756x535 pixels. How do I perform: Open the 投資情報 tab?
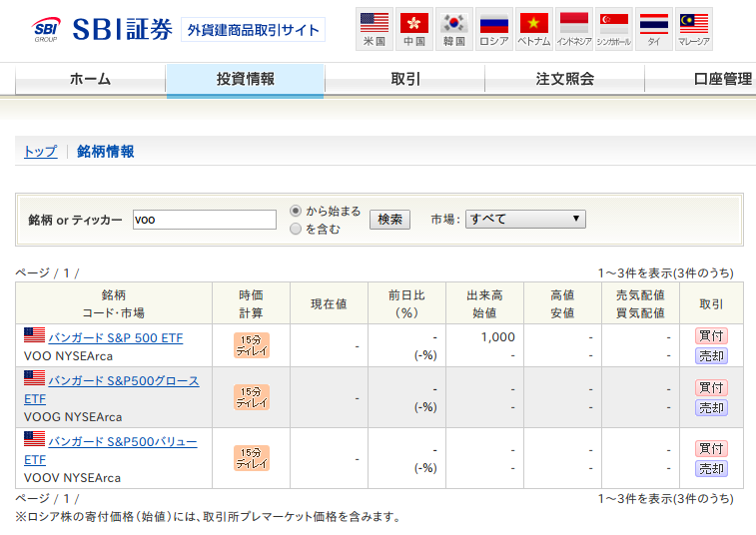[246, 80]
